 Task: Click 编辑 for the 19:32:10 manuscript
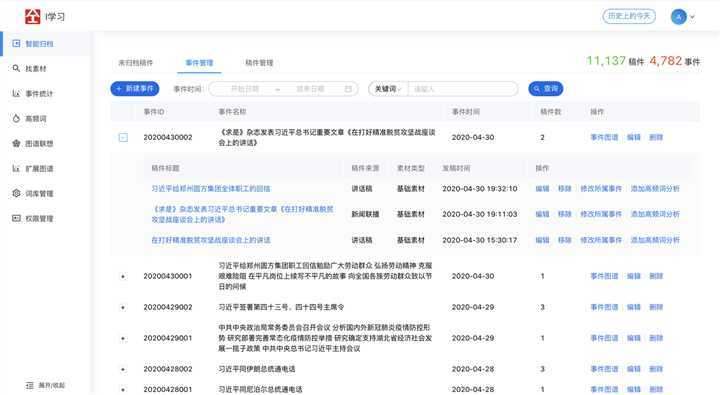click(542, 188)
